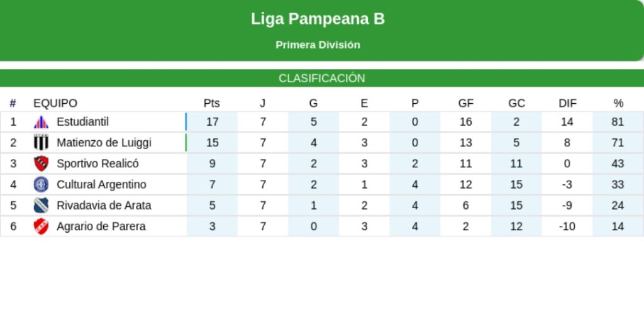This screenshot has width=644, height=322.
Task: Select the Cultural Argentino team name
Action: pos(101,184)
